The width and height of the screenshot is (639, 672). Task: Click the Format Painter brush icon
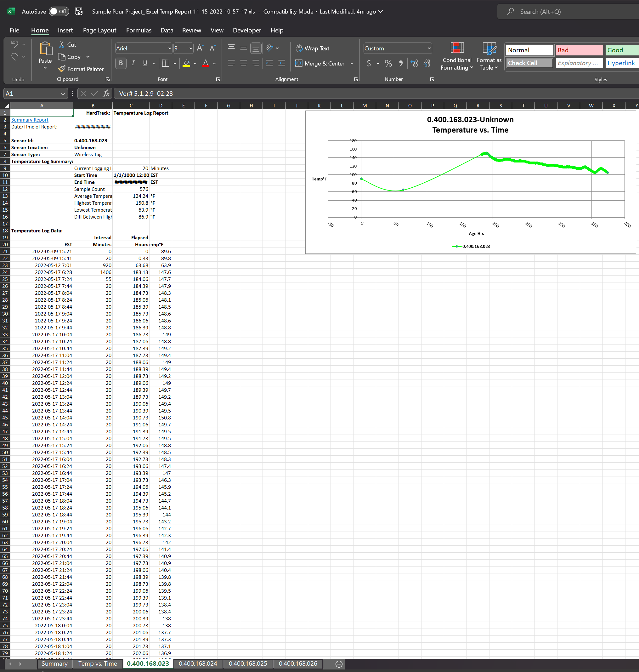62,69
